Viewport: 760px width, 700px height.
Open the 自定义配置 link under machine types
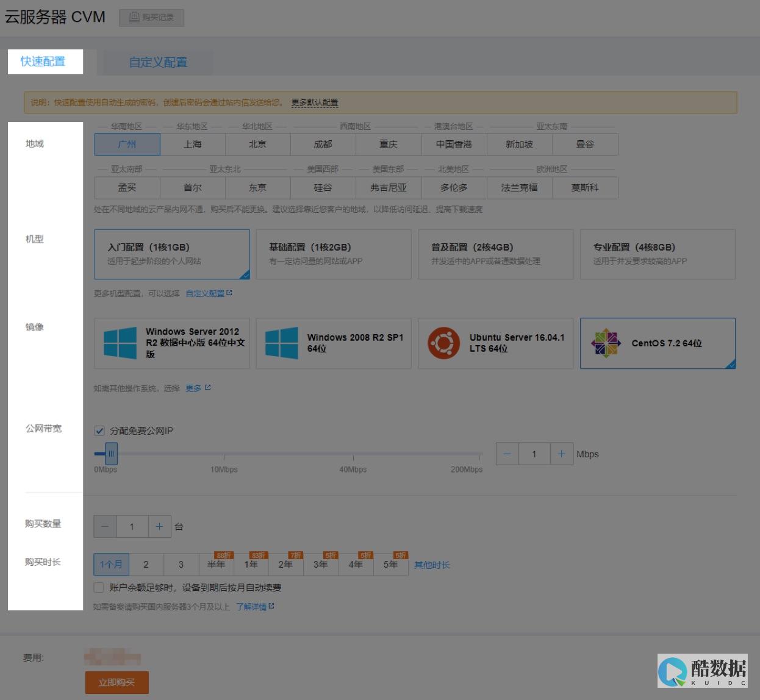(x=209, y=293)
